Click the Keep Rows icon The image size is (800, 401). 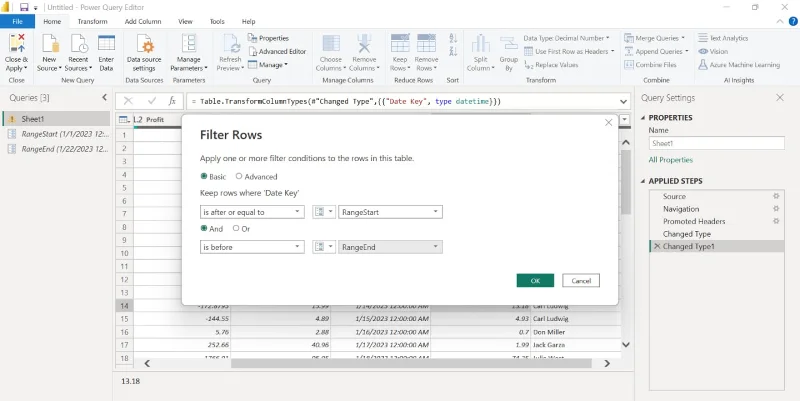400,44
